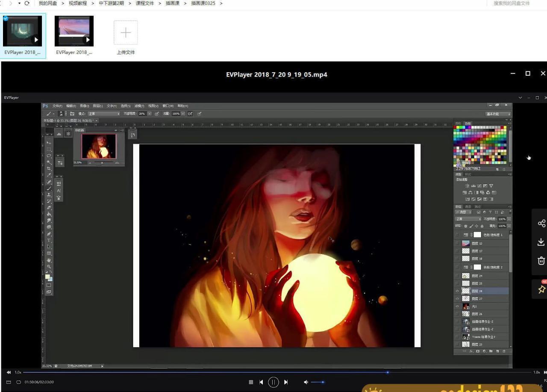Click the stop playback square icon
547x392 pixels.
[251, 382]
